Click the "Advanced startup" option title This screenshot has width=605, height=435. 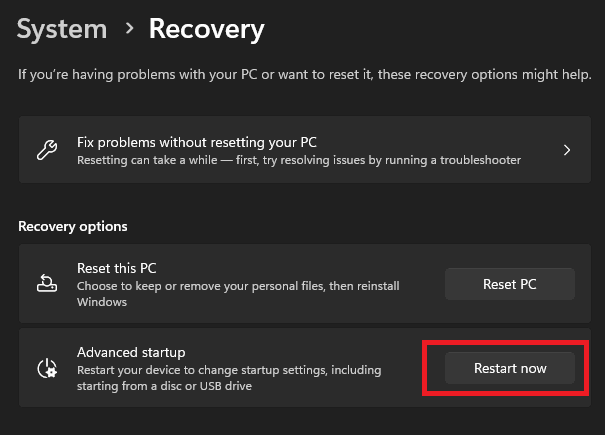(x=131, y=353)
